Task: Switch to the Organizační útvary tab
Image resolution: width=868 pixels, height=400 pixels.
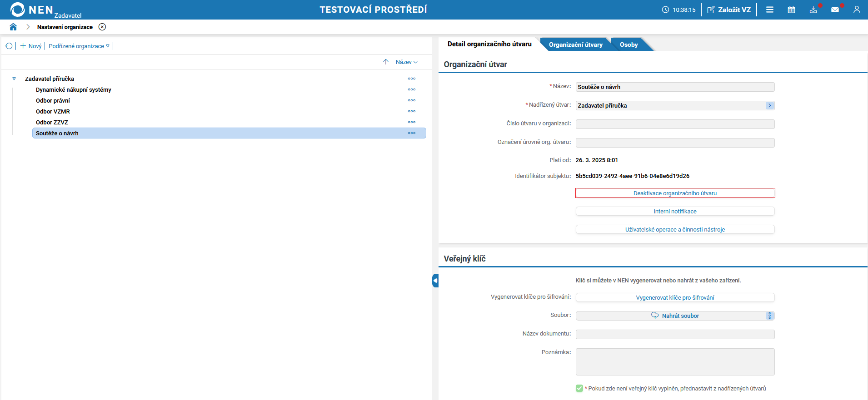Action: 575,44
